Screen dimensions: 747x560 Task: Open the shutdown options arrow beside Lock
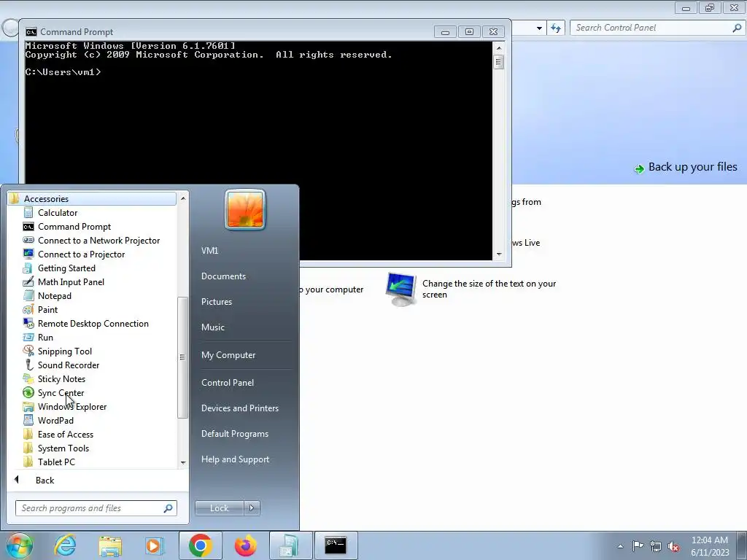point(252,508)
